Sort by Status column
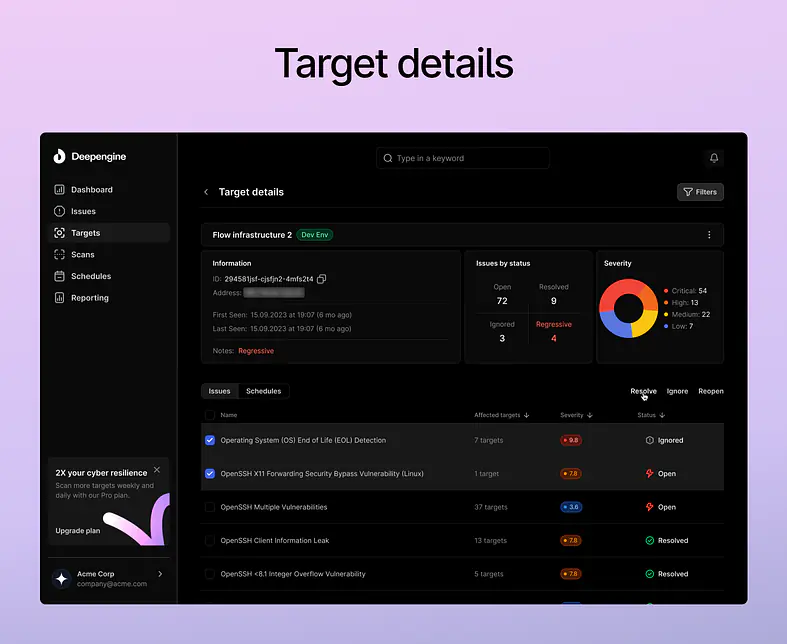This screenshot has height=644, width=787. click(x=651, y=415)
